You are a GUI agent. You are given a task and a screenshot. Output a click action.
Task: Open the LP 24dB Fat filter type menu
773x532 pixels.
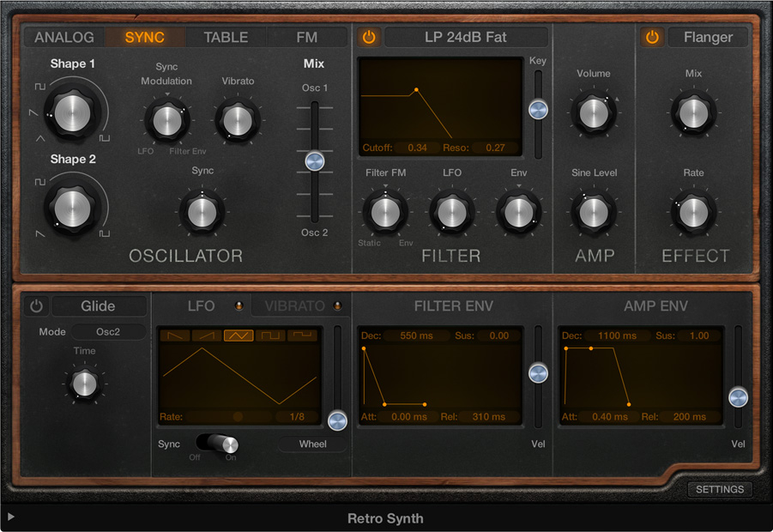tap(465, 37)
